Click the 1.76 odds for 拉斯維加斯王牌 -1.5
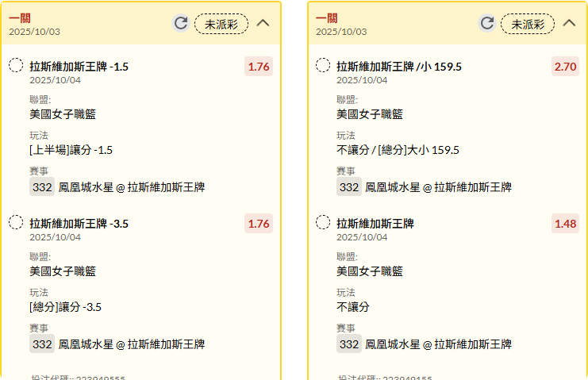The height and width of the screenshot is (380, 588). point(259,67)
